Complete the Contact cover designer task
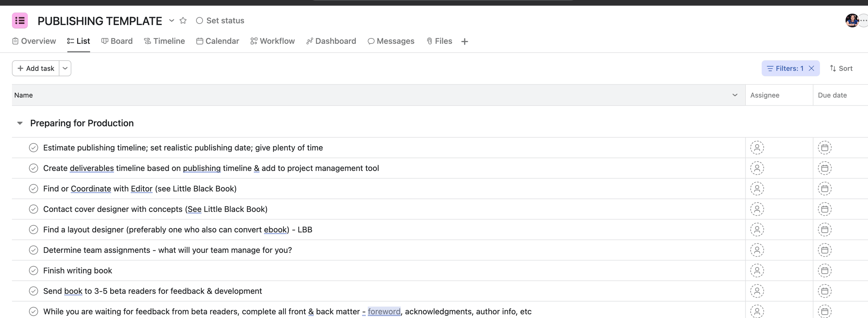This screenshot has width=868, height=318. point(34,209)
